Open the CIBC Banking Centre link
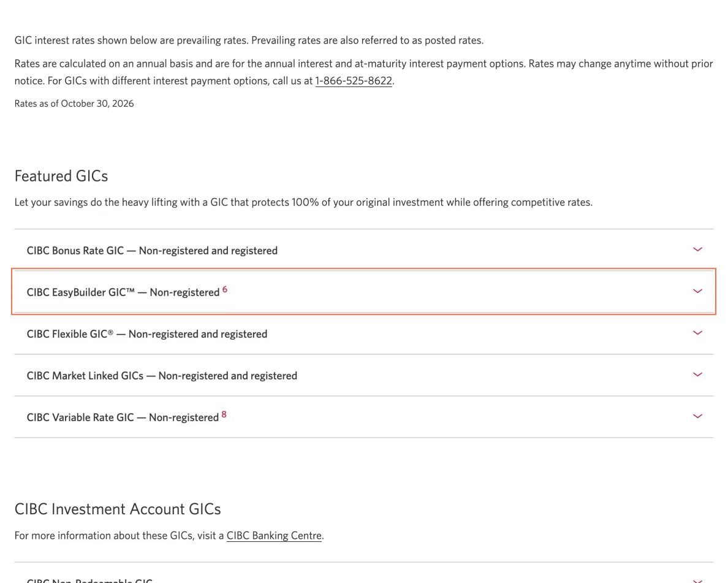728x583 pixels. (x=274, y=536)
